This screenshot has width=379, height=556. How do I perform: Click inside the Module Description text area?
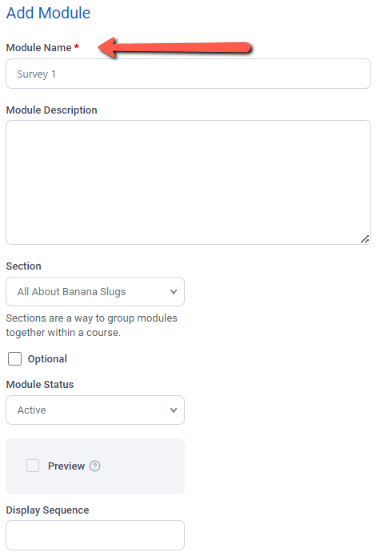(x=188, y=182)
